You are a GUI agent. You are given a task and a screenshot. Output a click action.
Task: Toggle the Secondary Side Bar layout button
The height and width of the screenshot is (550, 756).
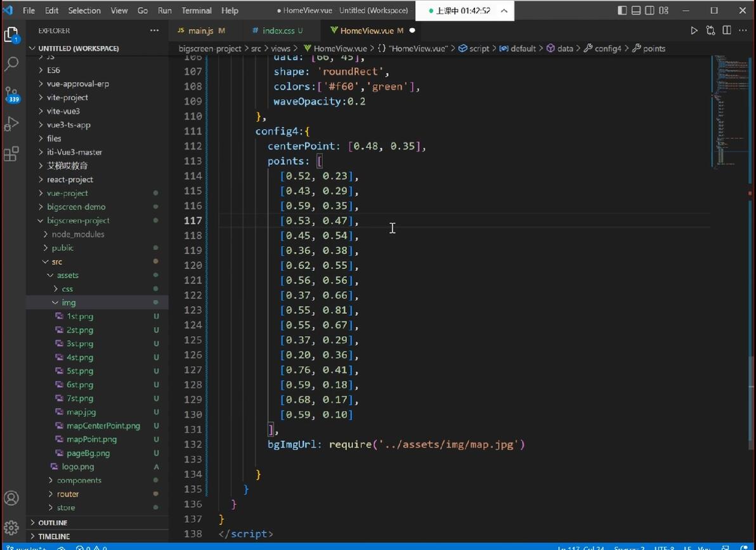point(650,10)
